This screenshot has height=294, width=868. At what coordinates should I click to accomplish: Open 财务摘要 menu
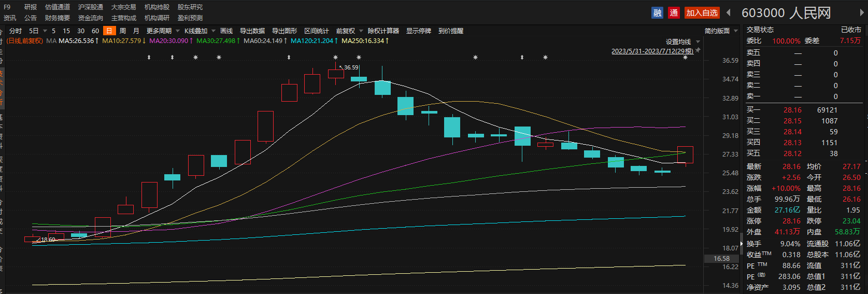(58, 18)
